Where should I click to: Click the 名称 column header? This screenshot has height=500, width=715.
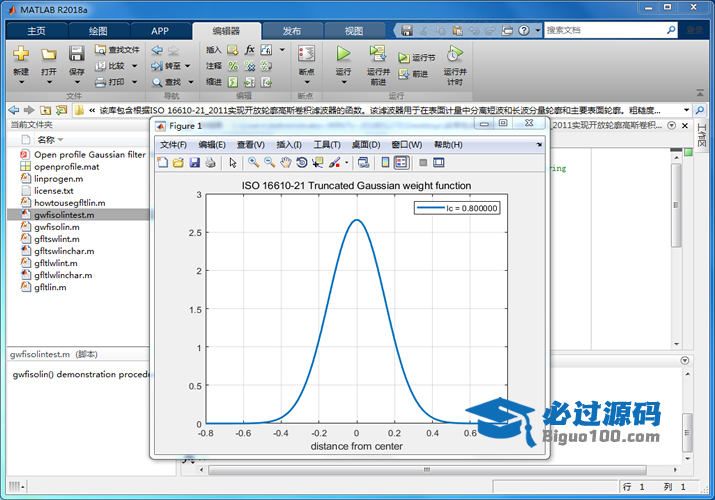(x=47, y=139)
